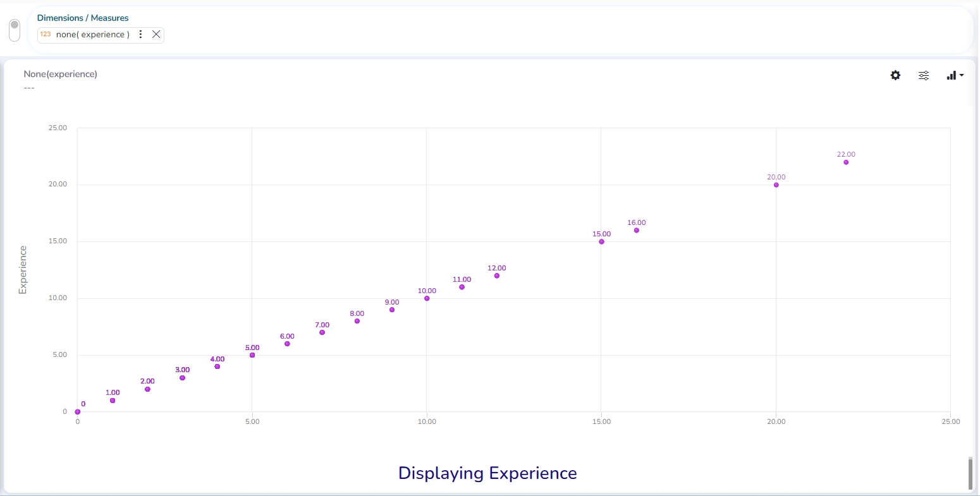
Task: Open the three-dot menu on experience chip
Action: (x=141, y=35)
